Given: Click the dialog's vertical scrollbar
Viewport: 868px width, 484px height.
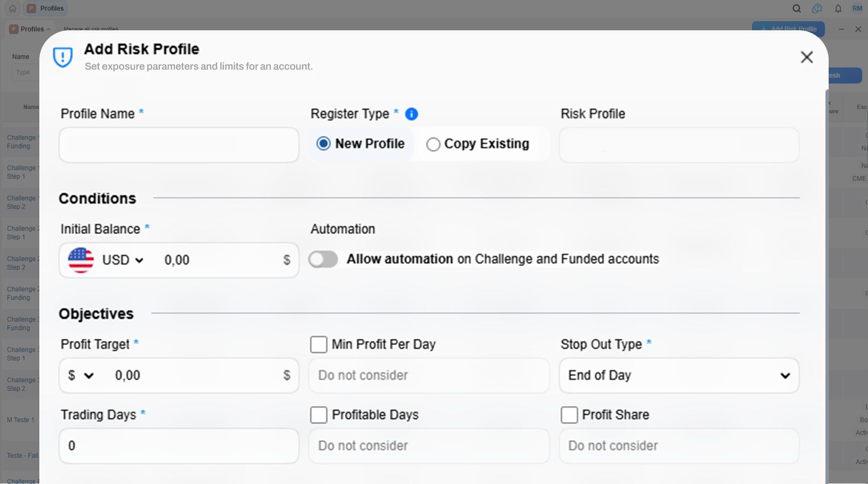Looking at the screenshot, I should (827, 287).
